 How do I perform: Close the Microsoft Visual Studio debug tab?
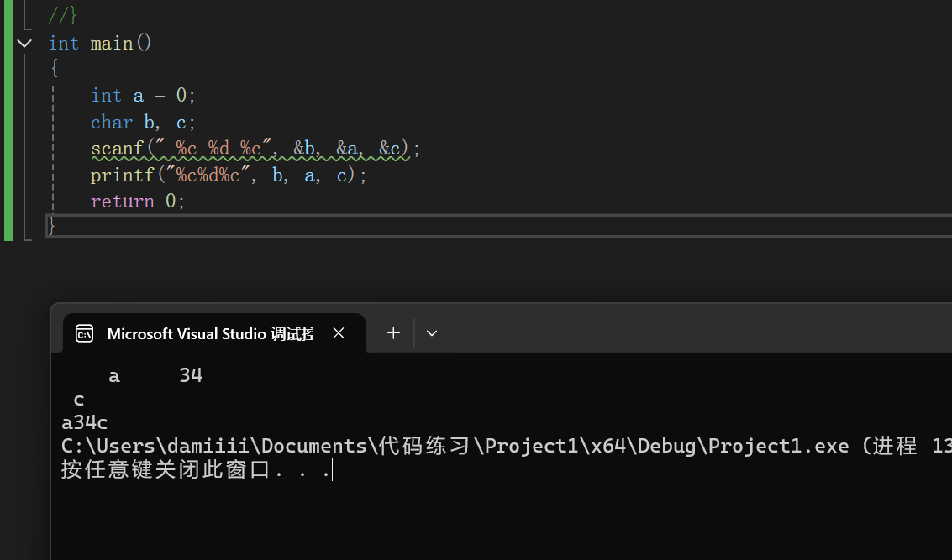tap(339, 333)
